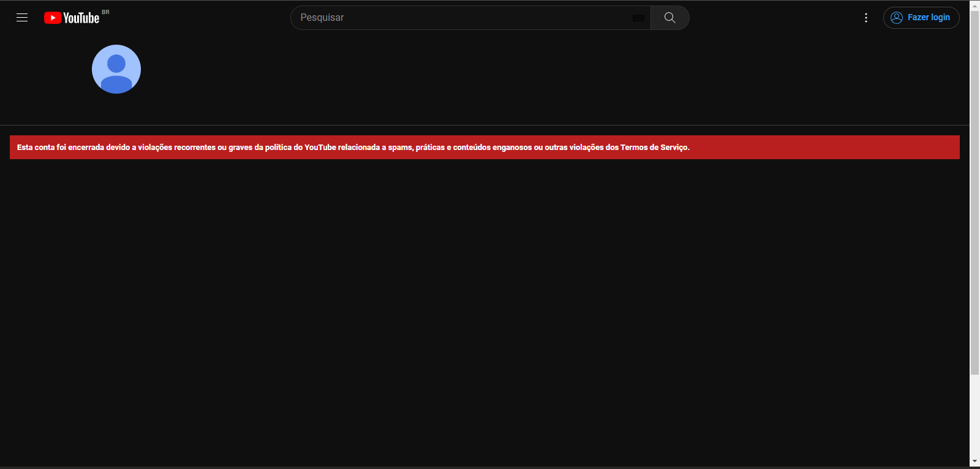Viewport: 980px width, 469px height.
Task: Click the vertical scrollbar thumb
Action: click(974, 192)
